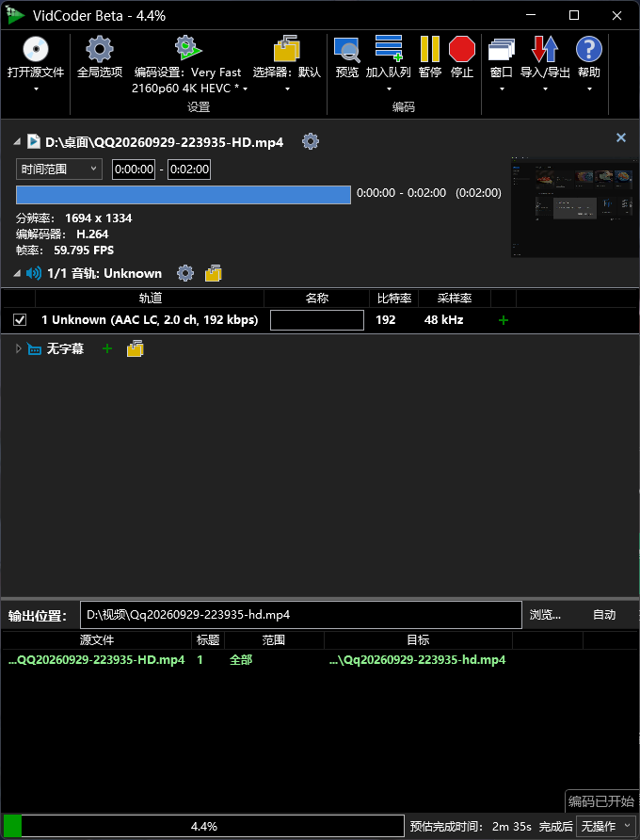Click the subtitle icon
Viewport: 640px width, 840px height.
coord(34,349)
